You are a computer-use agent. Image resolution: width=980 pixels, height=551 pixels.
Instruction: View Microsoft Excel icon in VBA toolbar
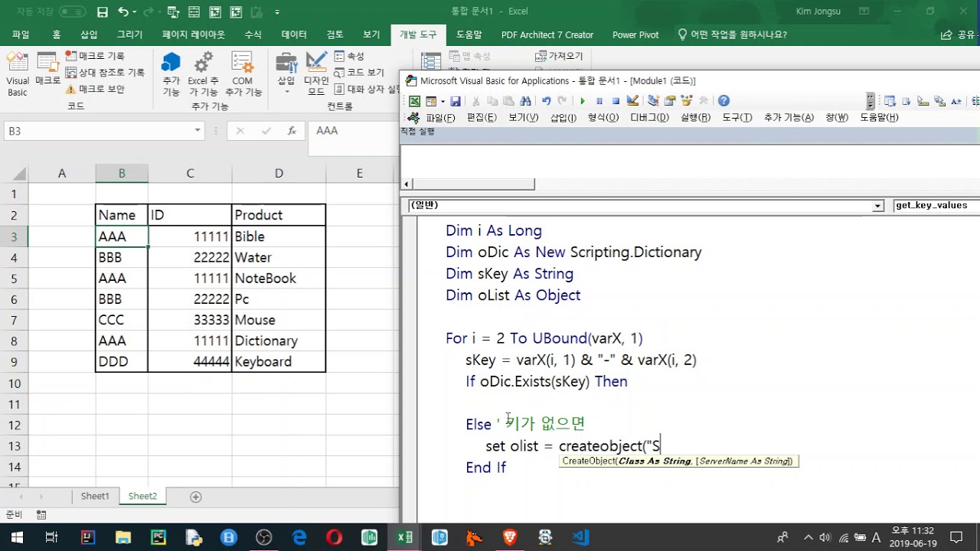pos(414,101)
